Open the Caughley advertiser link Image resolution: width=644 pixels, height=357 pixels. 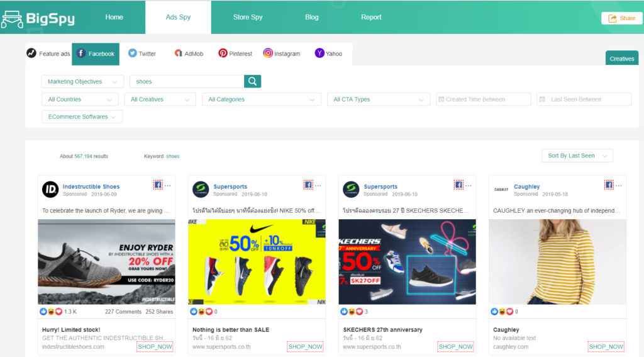click(526, 186)
